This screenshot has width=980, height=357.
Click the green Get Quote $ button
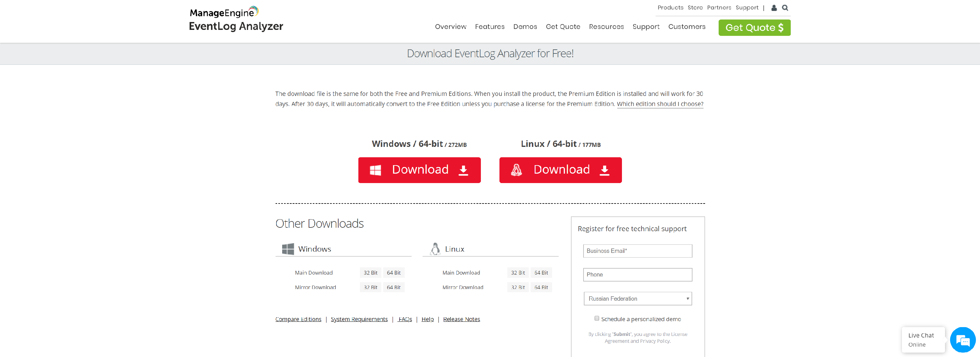click(x=754, y=27)
